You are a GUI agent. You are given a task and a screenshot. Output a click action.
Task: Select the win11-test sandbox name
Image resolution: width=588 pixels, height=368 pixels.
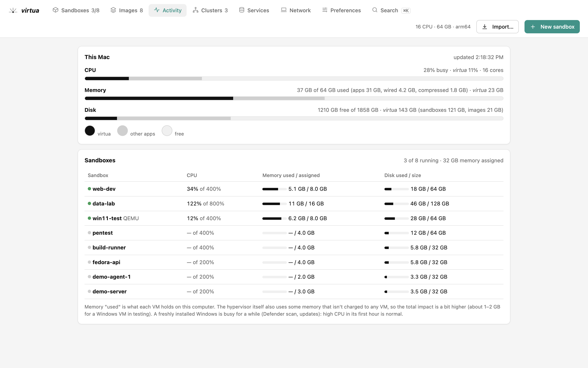click(107, 218)
